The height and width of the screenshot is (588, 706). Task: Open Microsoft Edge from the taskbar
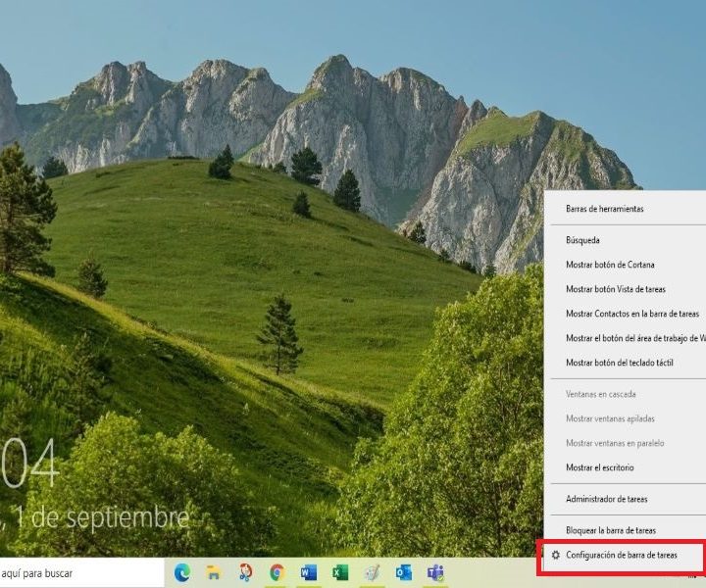[x=182, y=572]
